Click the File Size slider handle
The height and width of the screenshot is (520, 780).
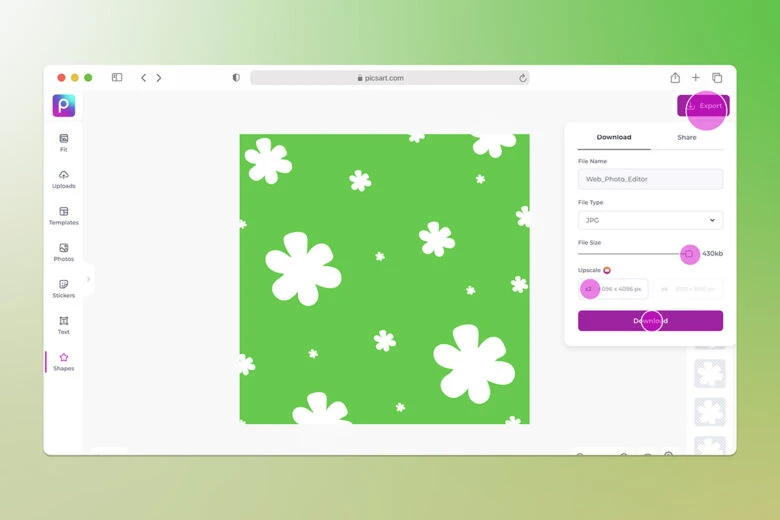tap(689, 254)
